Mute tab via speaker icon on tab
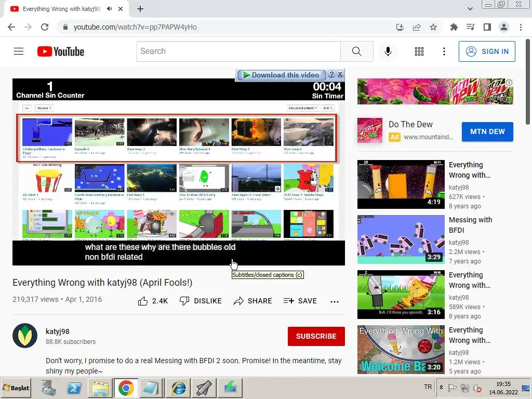This screenshot has width=532, height=399. 109,9
